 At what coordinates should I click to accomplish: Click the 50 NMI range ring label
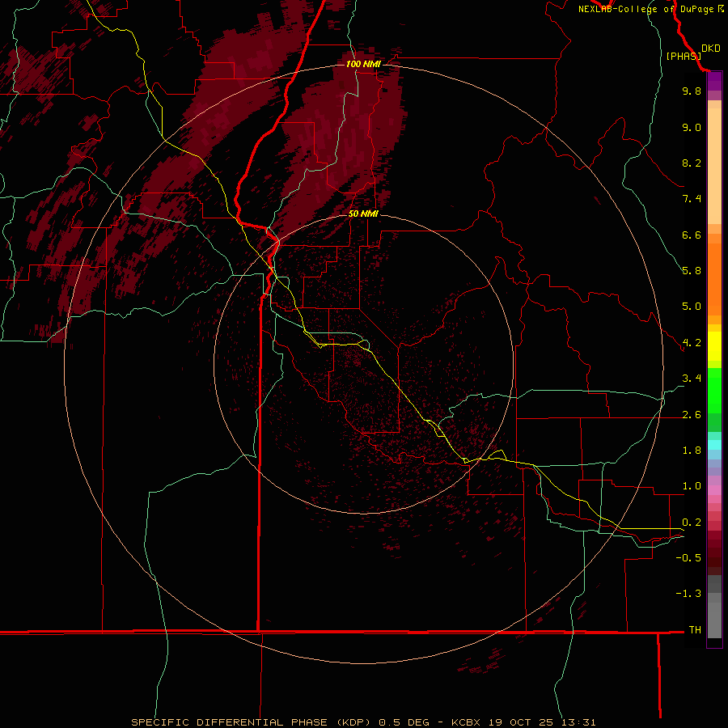363,214
